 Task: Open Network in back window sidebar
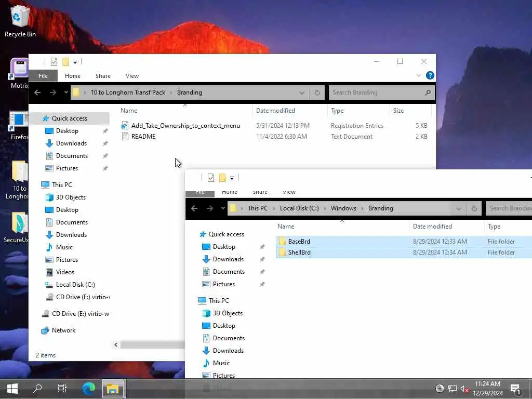point(63,330)
